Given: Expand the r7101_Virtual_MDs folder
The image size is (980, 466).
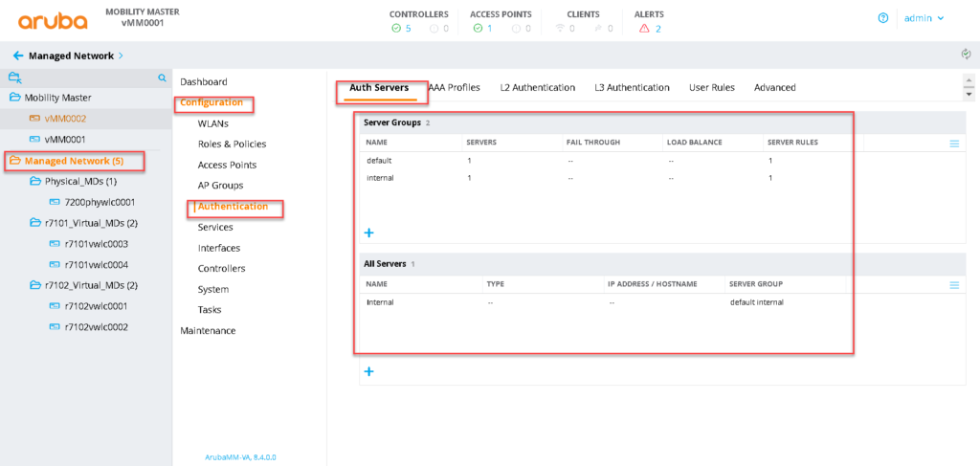Looking at the screenshot, I should click(35, 223).
